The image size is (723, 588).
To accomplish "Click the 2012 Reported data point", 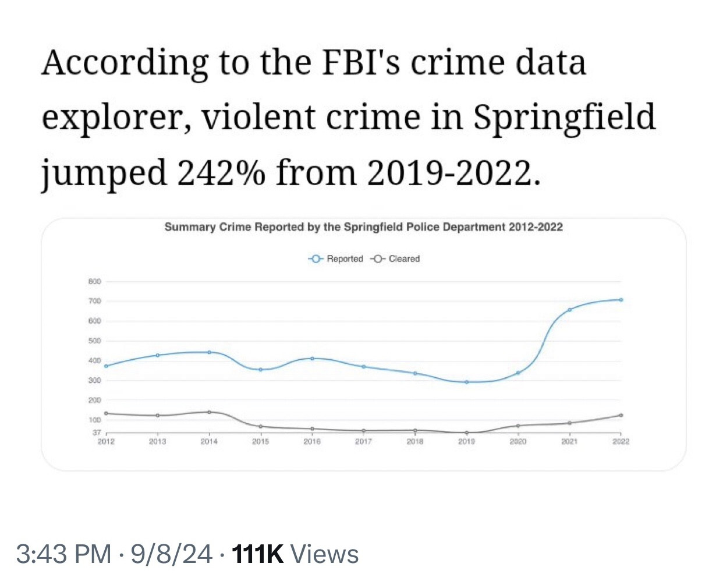I will (x=106, y=366).
